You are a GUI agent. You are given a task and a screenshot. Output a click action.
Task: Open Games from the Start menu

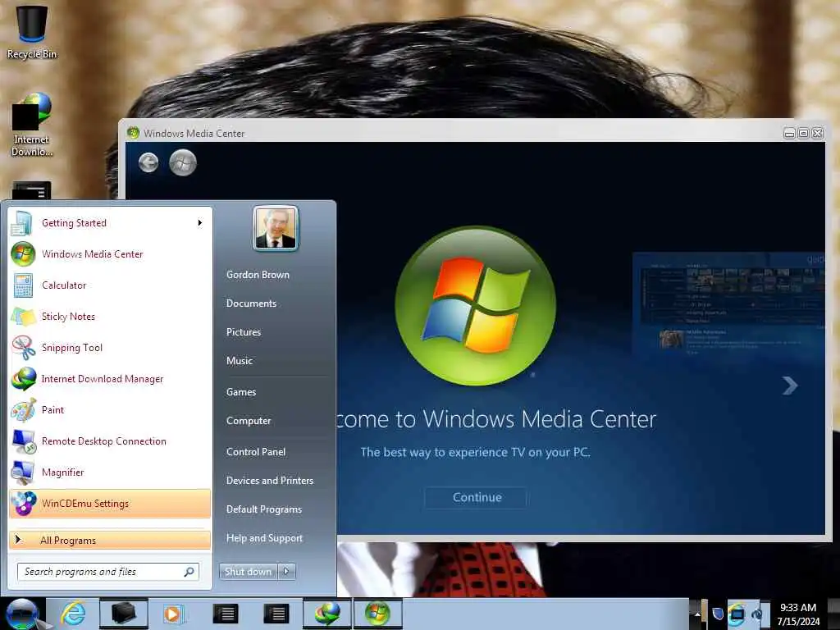[241, 392]
